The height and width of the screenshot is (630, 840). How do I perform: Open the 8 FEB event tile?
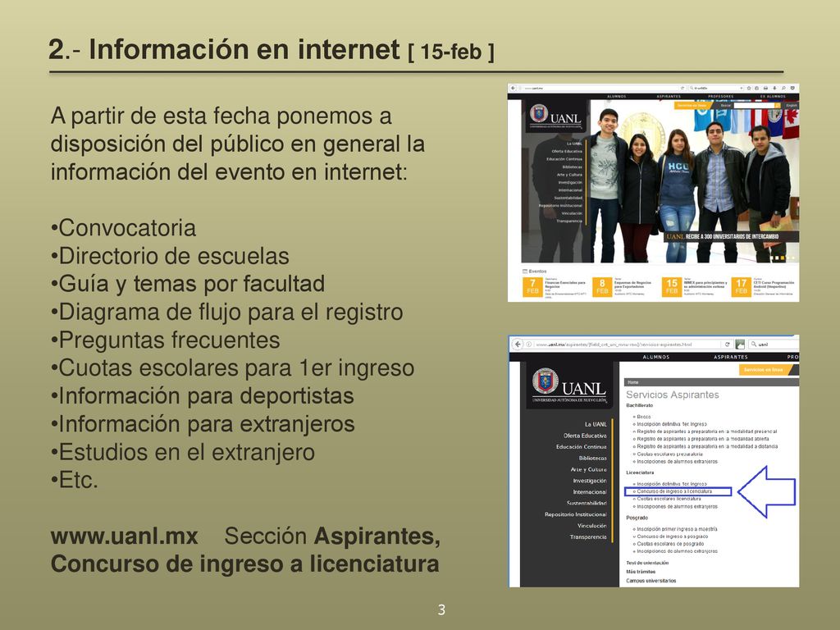[602, 286]
